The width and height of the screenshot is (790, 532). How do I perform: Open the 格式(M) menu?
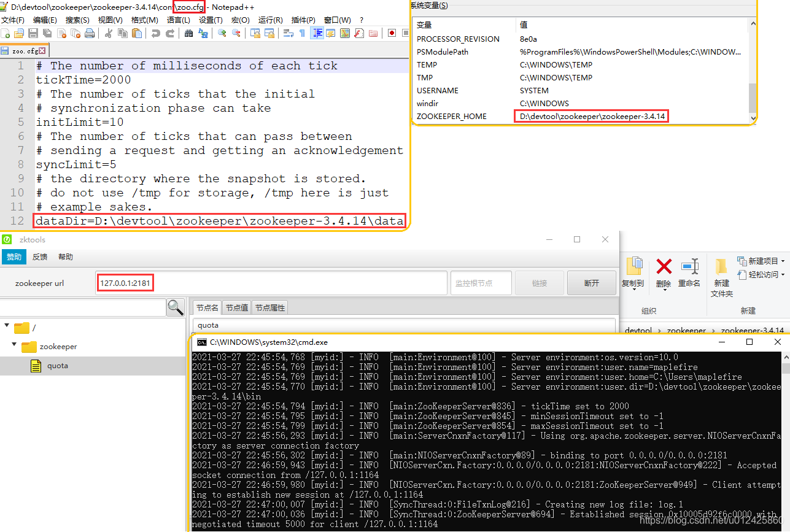145,20
